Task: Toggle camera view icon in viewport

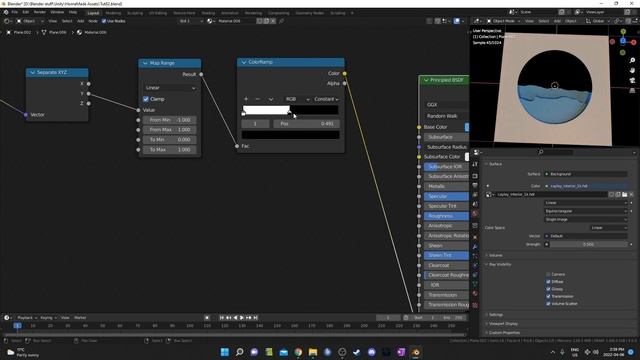Action: coord(632,80)
